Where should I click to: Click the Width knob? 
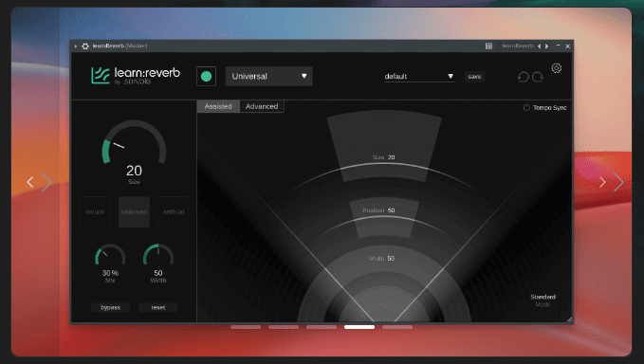158,255
